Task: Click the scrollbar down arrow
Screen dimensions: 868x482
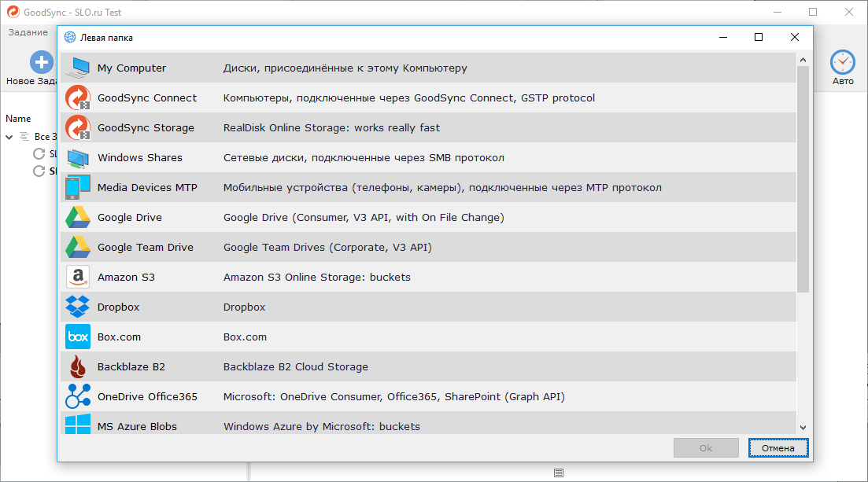Action: point(803,427)
